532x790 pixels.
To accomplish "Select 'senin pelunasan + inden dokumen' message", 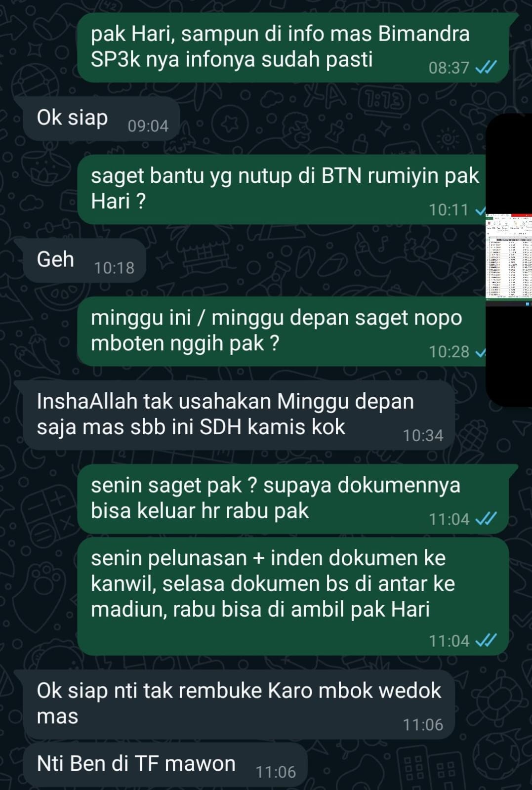I will pos(293,596).
